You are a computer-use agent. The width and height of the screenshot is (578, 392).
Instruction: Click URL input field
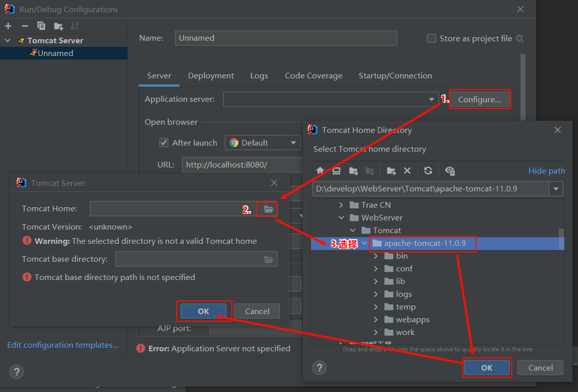tap(242, 165)
